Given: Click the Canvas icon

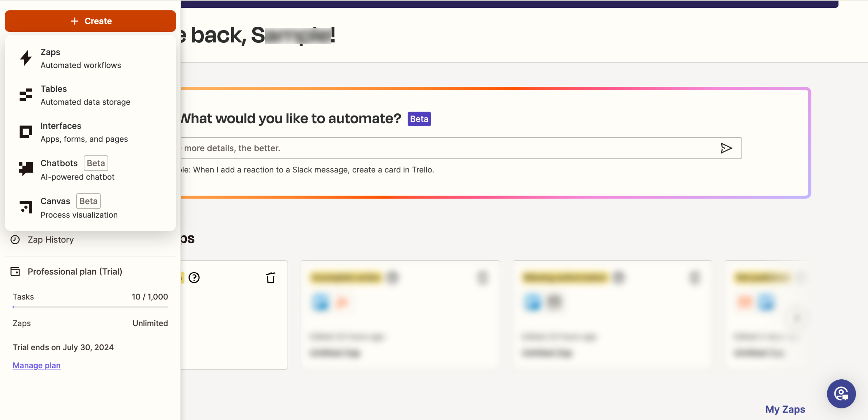Looking at the screenshot, I should [x=26, y=207].
